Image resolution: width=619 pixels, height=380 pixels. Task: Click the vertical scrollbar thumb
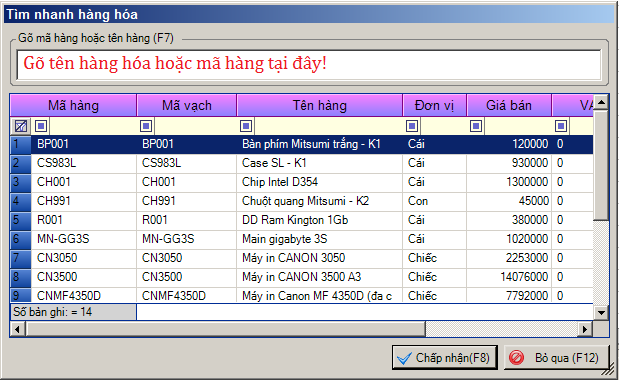601,166
